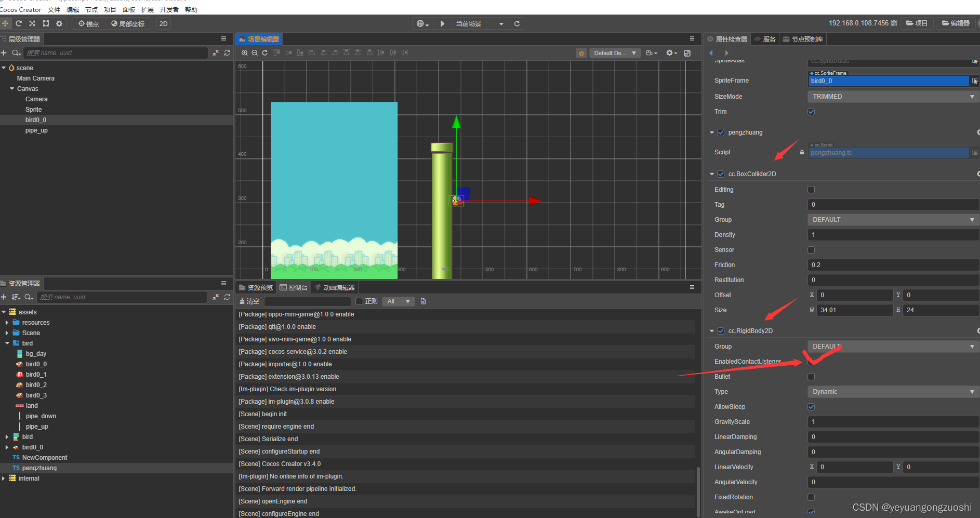This screenshot has width=980, height=518.
Task: Clear the console with 清空
Action: [249, 301]
